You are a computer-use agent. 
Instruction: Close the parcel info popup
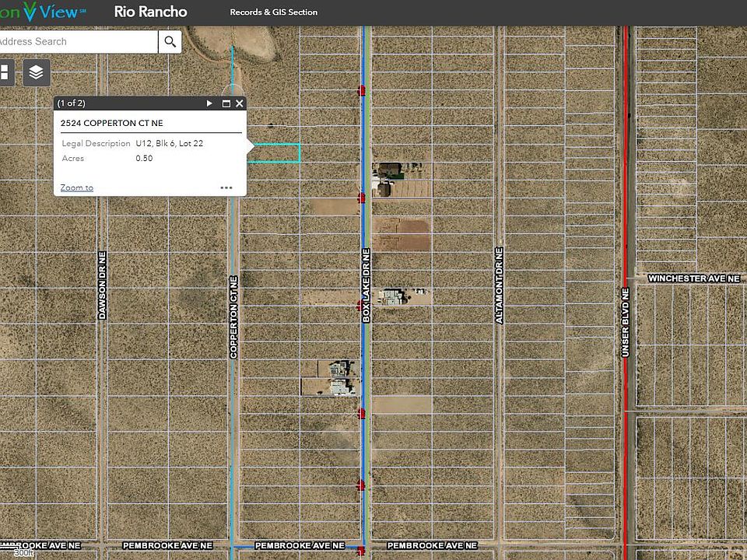click(x=240, y=103)
